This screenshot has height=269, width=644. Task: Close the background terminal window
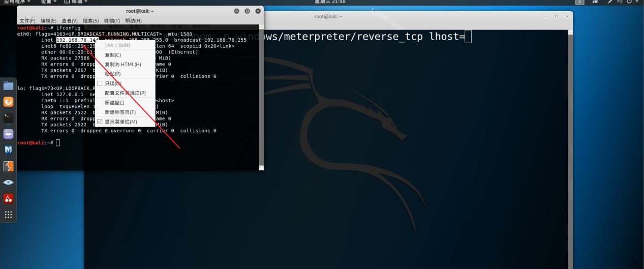[x=566, y=17]
